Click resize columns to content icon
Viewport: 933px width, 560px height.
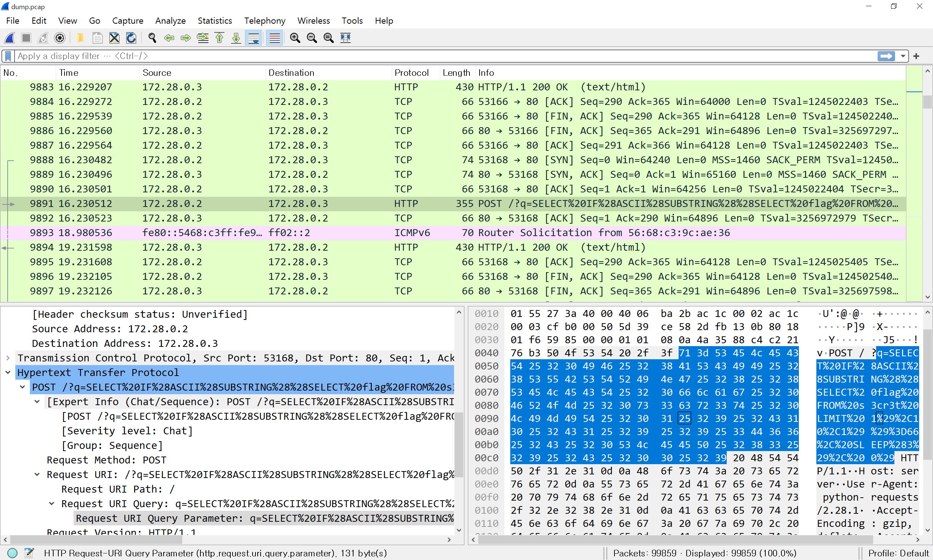[x=346, y=38]
